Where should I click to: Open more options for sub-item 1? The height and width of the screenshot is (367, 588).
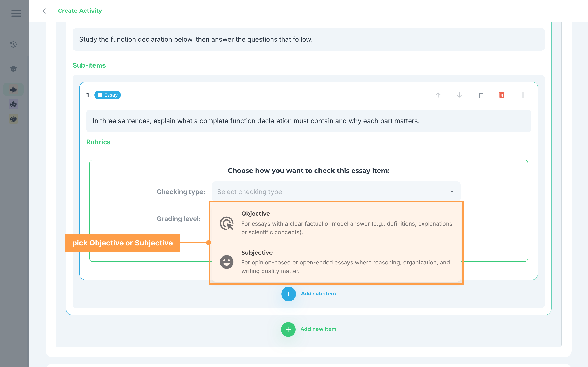523,95
